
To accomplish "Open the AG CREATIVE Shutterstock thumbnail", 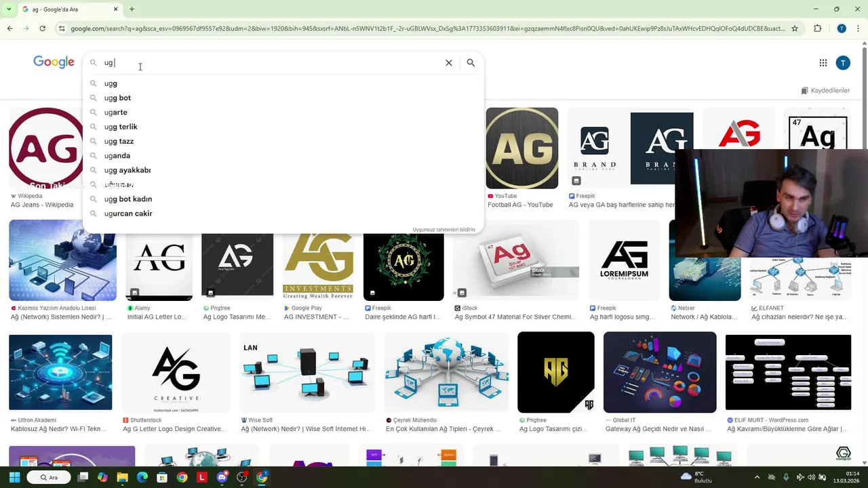I will point(176,373).
